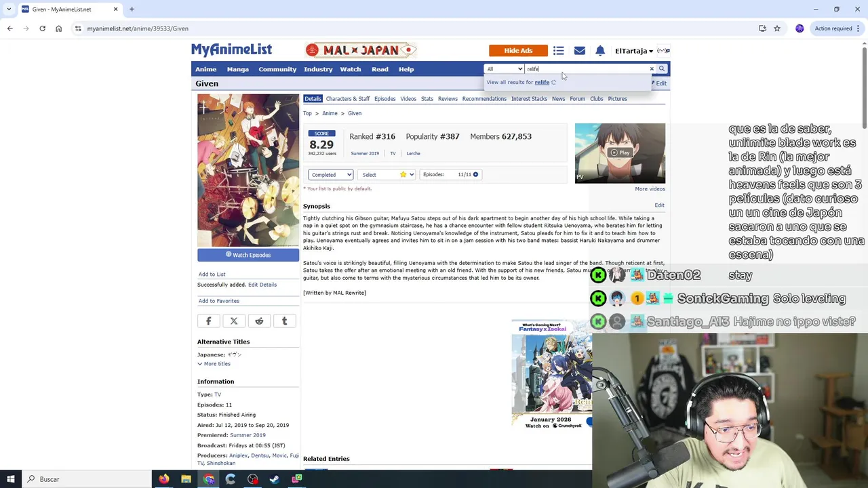Click the Given cover image
This screenshot has width=868, height=488.
pyautogui.click(x=248, y=171)
